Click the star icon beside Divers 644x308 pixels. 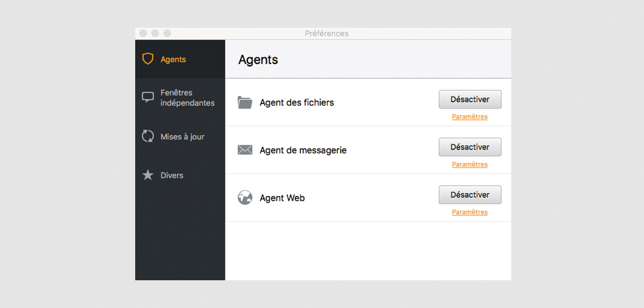click(148, 175)
